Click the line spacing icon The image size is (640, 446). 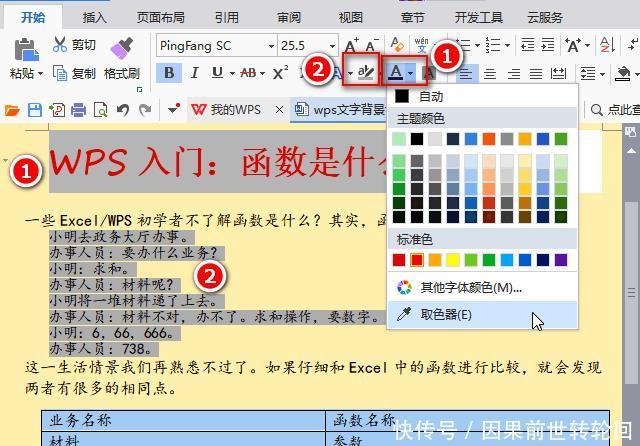[588, 74]
